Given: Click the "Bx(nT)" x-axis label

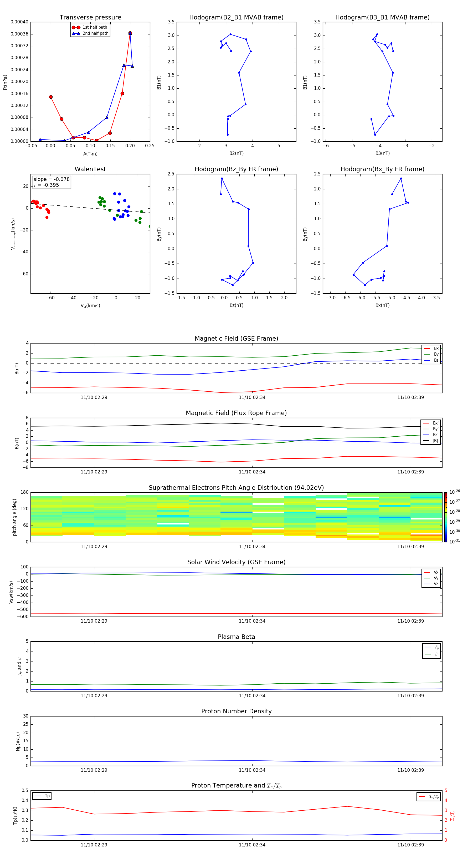Looking at the screenshot, I should [x=382, y=305].
